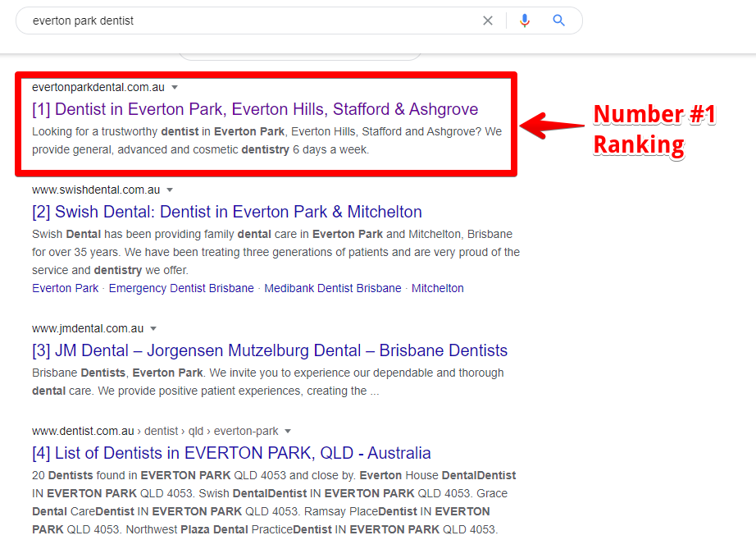Open the dropdown arrow after the dentist.com.au breadcrumb

(x=288, y=431)
